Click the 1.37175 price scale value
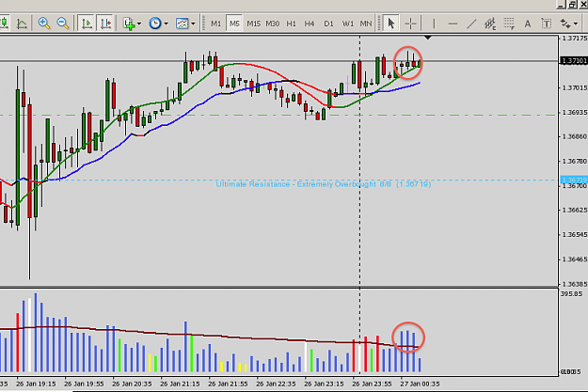The height and width of the screenshot is (392, 588). 575,39
